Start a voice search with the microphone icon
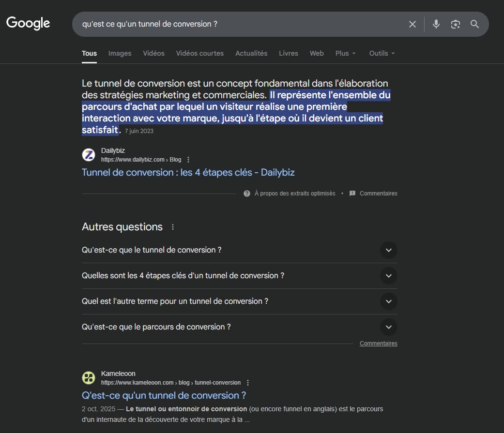504x433 pixels. pyautogui.click(x=436, y=24)
